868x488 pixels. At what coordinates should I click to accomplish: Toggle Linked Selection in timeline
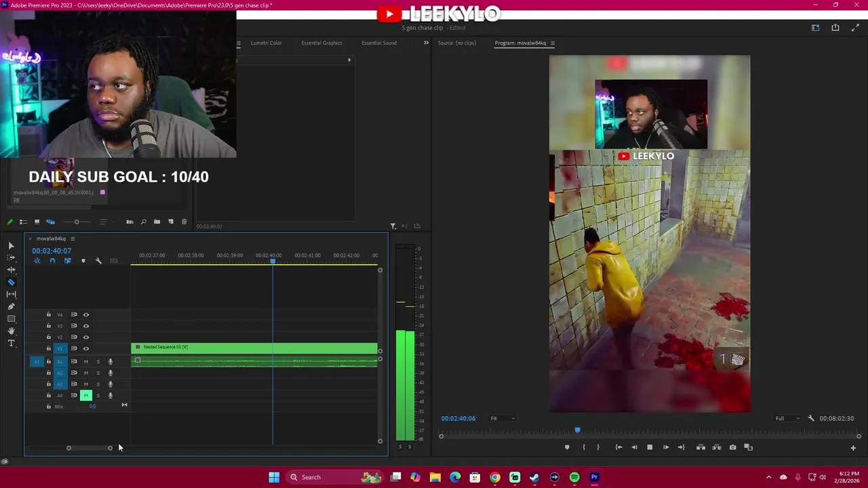tap(67, 261)
